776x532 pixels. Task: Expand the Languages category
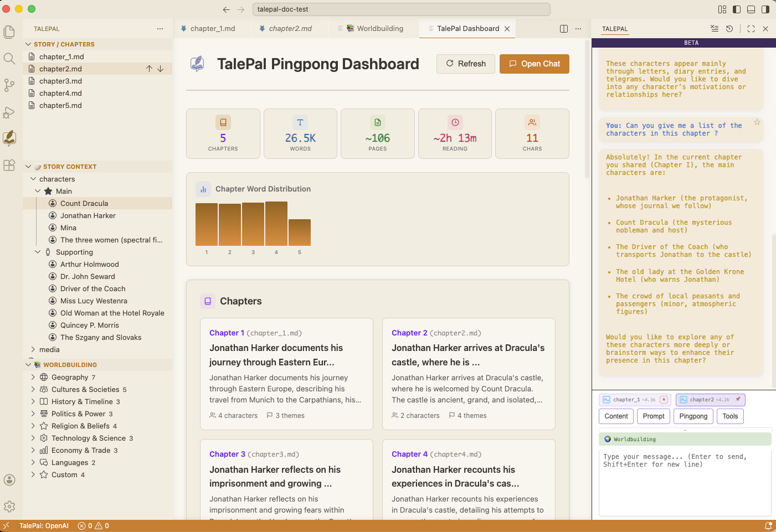pyautogui.click(x=33, y=462)
